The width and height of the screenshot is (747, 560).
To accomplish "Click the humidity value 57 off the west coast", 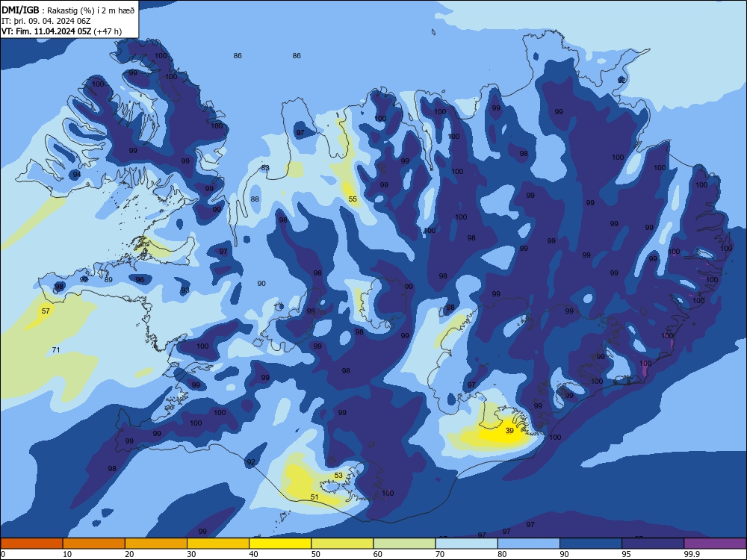I will coord(46,311).
